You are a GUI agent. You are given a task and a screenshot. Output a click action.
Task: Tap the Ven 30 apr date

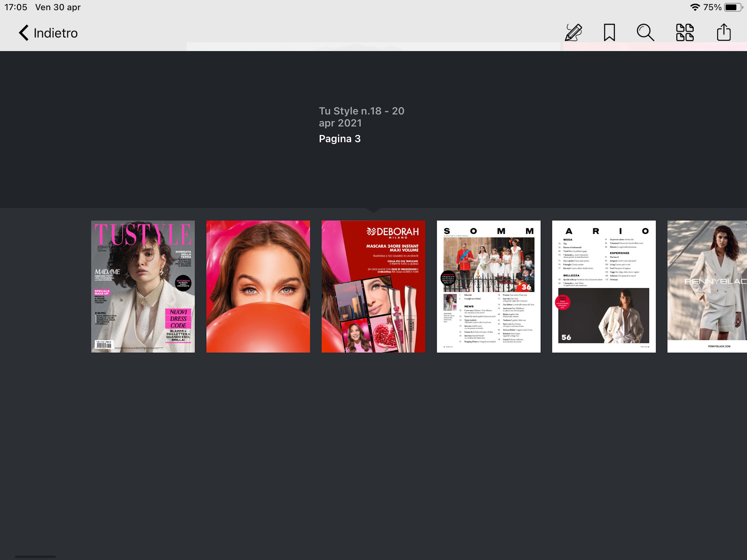coord(58,7)
